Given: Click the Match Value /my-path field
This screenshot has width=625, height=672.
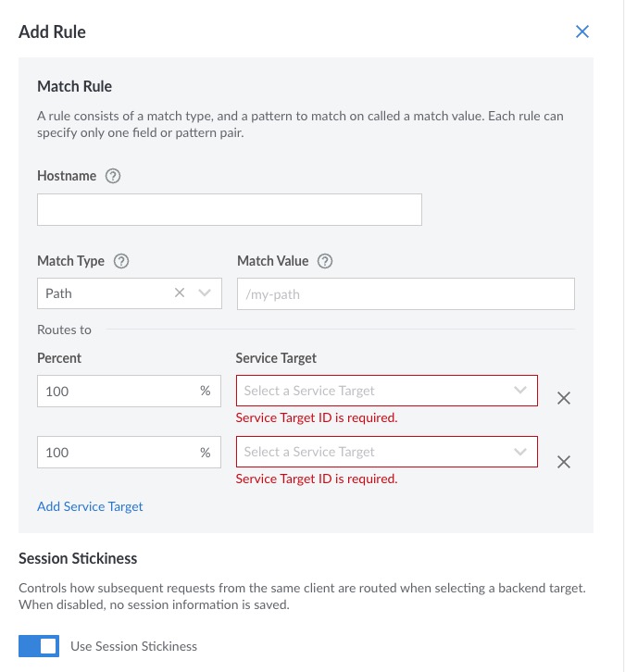Looking at the screenshot, I should [x=406, y=294].
